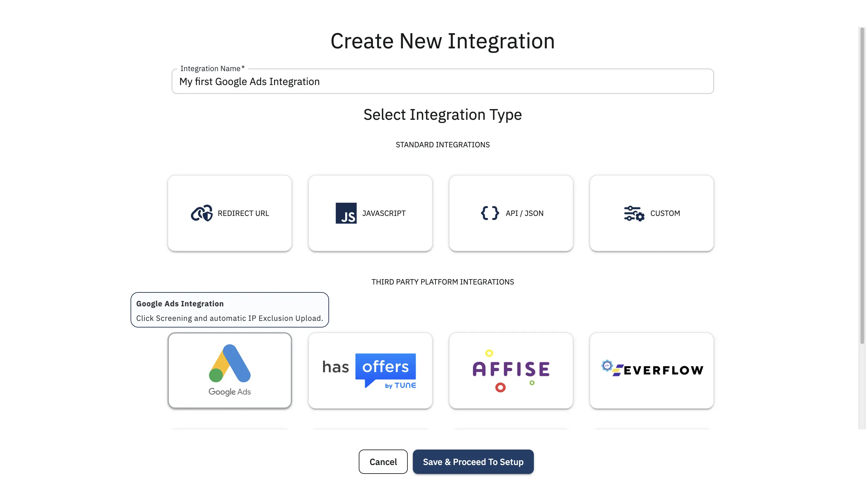This screenshot has width=868, height=490.
Task: Click the Google Ads Integration tooltip box
Action: (x=229, y=310)
